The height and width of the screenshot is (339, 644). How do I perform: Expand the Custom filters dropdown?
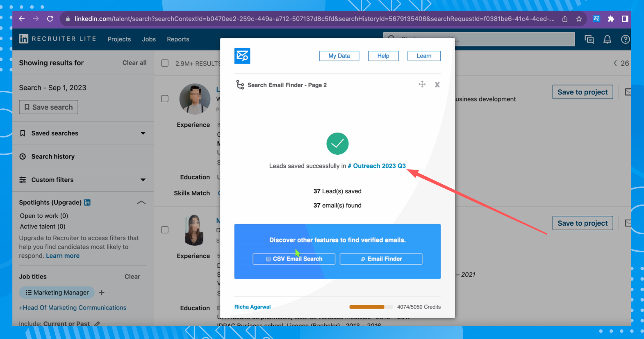click(143, 180)
